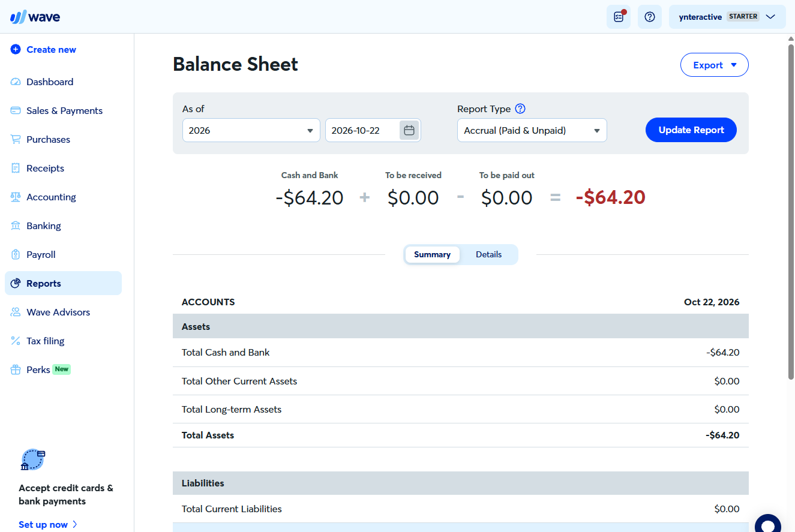Click the Payroll icon in sidebar
Image resolution: width=795 pixels, height=532 pixels.
pos(16,255)
